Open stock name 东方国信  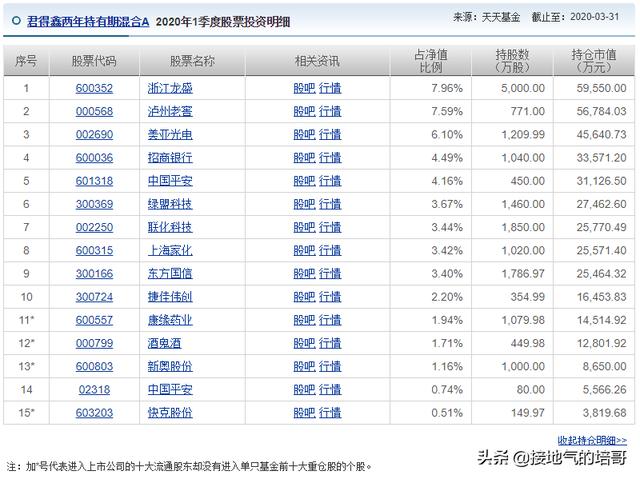pyautogui.click(x=170, y=274)
